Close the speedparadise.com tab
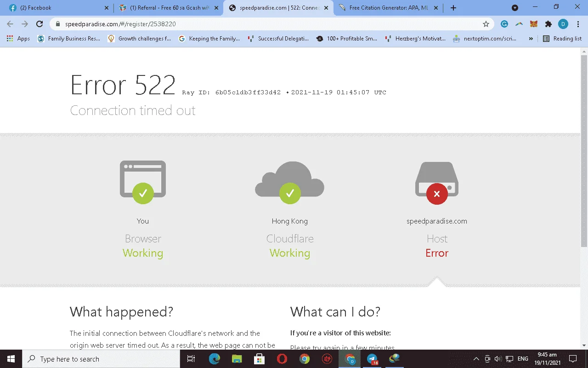 (x=327, y=8)
